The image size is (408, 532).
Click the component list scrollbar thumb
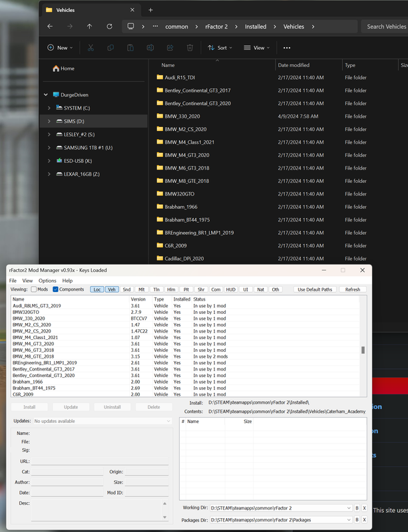click(x=363, y=350)
